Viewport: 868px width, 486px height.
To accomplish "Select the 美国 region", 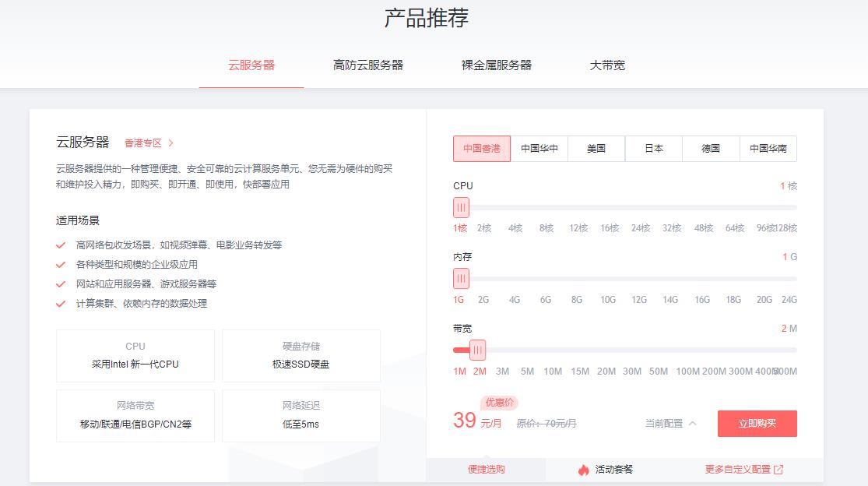I will tap(596, 148).
